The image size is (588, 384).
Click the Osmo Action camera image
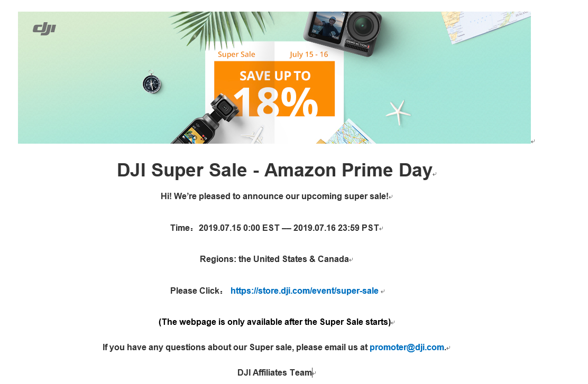pyautogui.click(x=344, y=30)
